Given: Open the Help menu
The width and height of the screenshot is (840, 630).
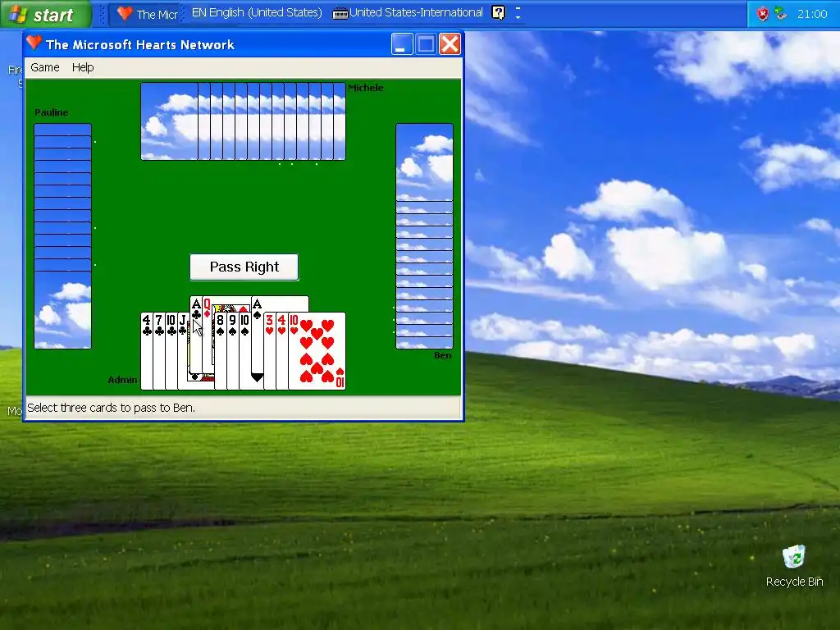Looking at the screenshot, I should [x=83, y=67].
